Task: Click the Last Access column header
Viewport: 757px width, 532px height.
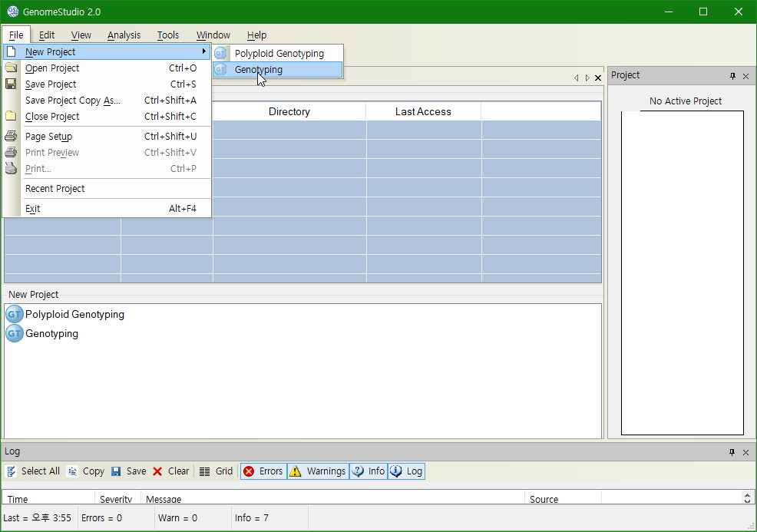Action: click(x=423, y=111)
